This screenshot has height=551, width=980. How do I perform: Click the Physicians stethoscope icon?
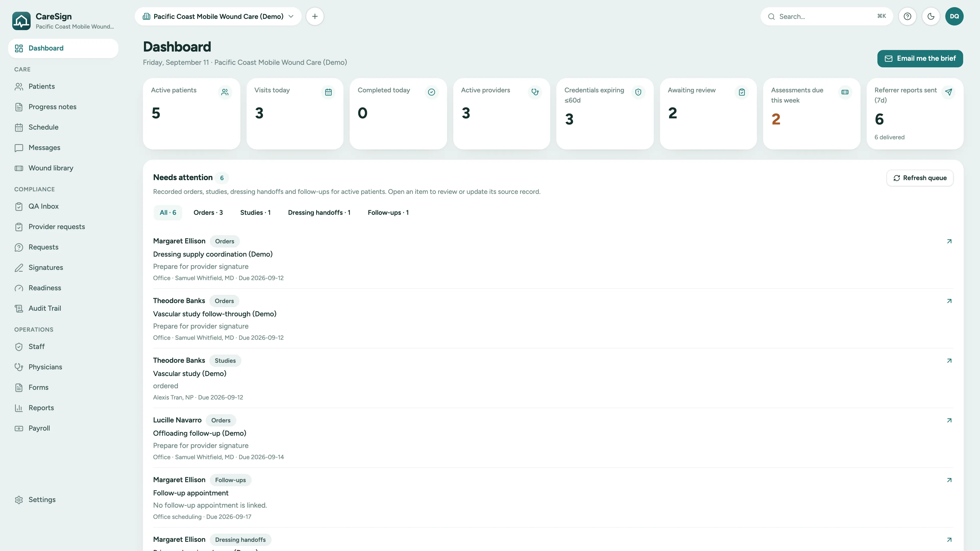pyautogui.click(x=19, y=367)
